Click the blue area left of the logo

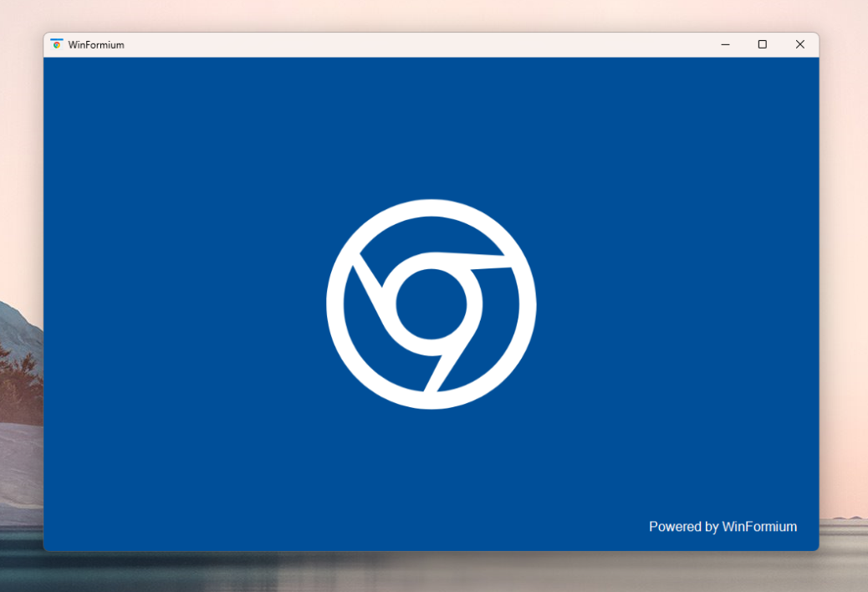click(x=184, y=304)
